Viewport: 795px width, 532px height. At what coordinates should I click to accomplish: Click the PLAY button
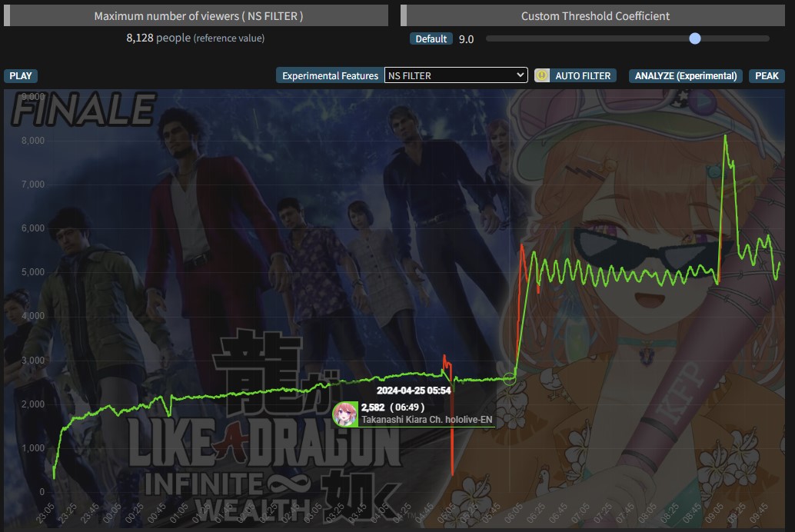[x=20, y=75]
